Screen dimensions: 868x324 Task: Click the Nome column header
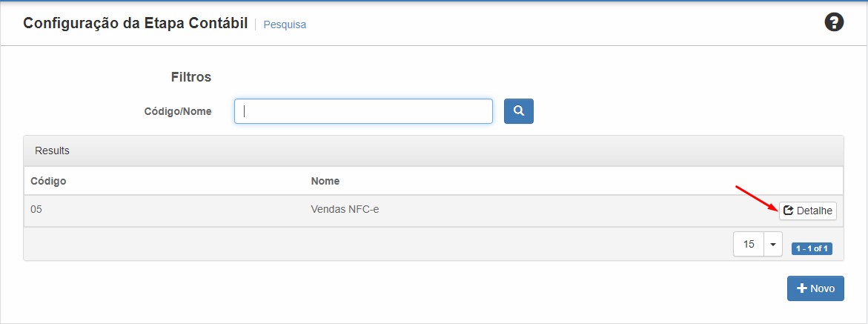(x=325, y=181)
